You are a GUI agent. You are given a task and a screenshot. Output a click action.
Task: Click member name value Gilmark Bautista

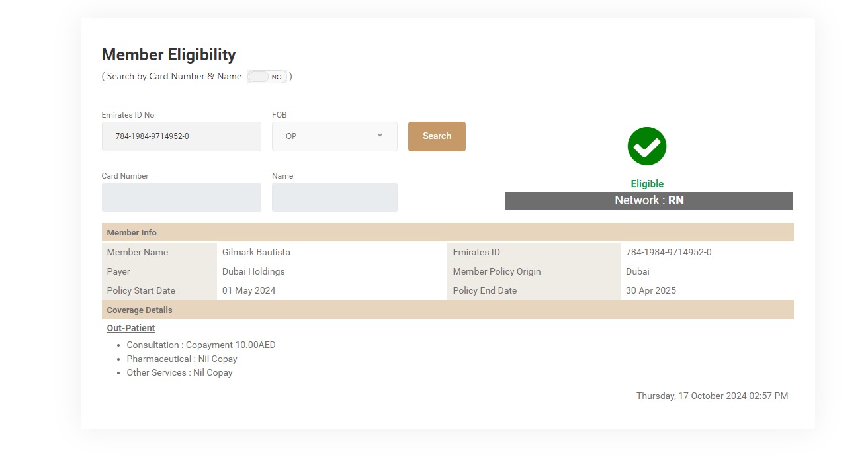(x=256, y=252)
